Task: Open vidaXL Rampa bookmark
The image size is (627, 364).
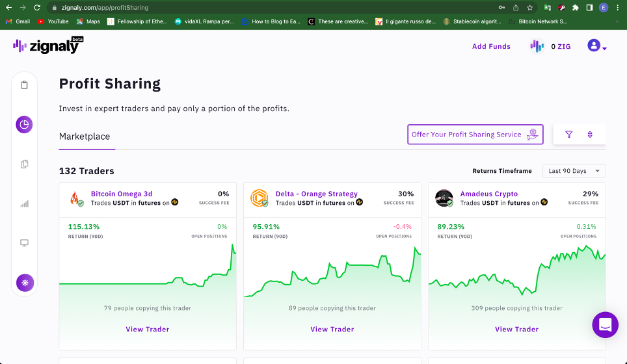Action: tap(204, 21)
